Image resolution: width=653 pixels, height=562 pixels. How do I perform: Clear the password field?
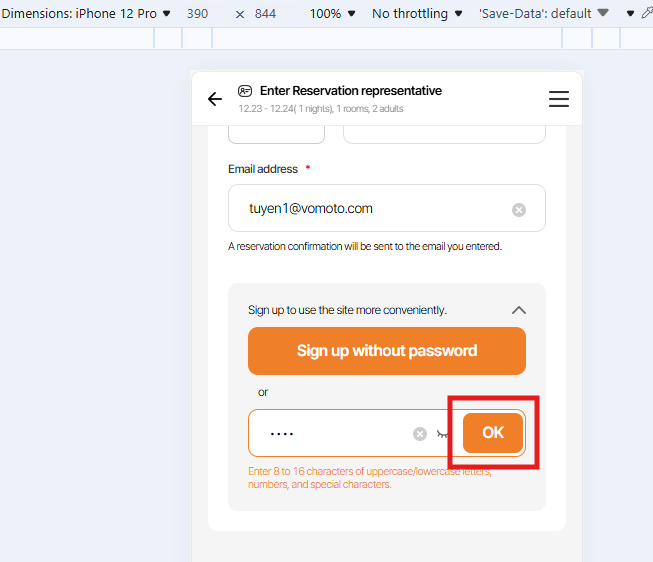tap(420, 433)
